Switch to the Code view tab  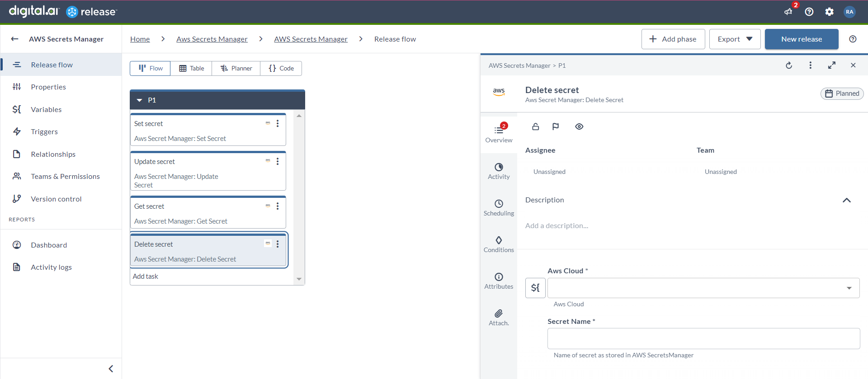281,68
